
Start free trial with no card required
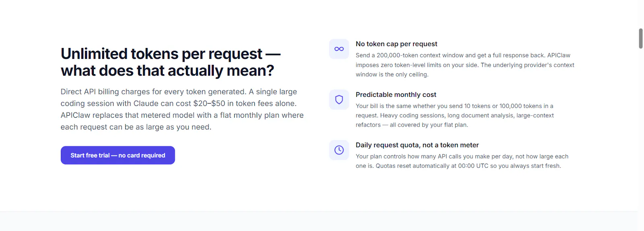pyautogui.click(x=118, y=155)
